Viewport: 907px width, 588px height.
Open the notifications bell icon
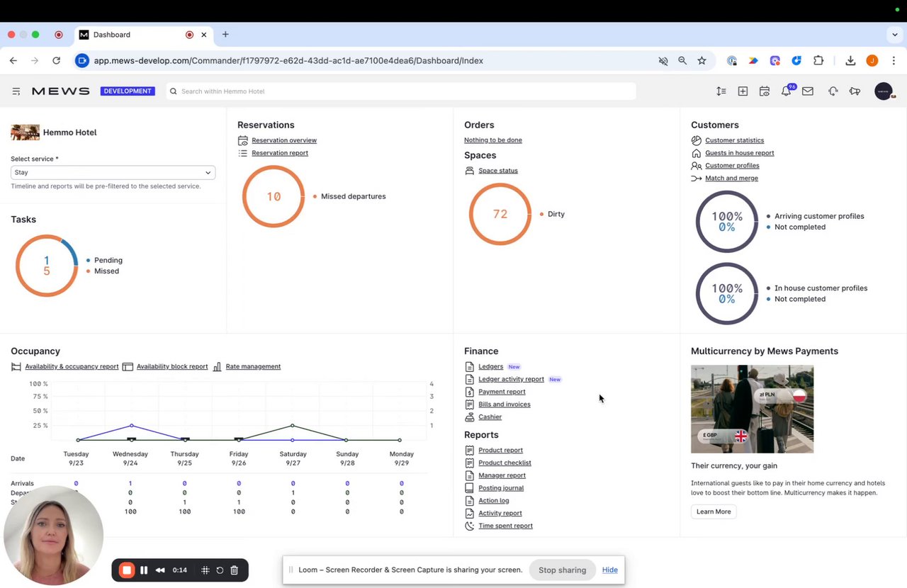(786, 91)
